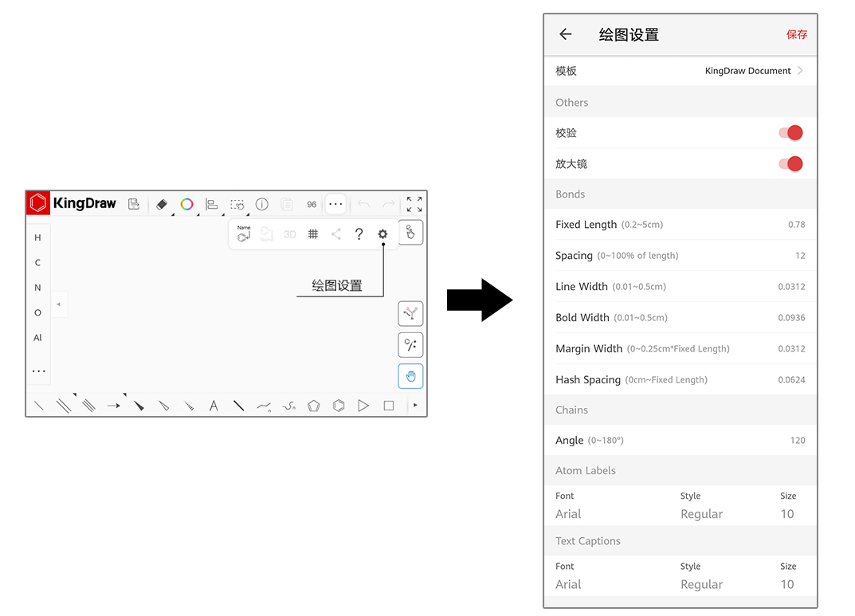Select the triple bond tool
The height and width of the screenshot is (616, 855).
(89, 406)
